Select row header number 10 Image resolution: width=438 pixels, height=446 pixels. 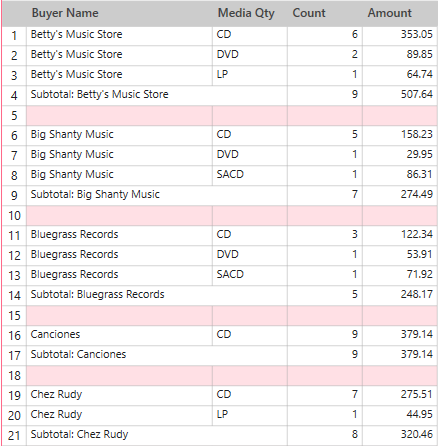click(x=14, y=216)
